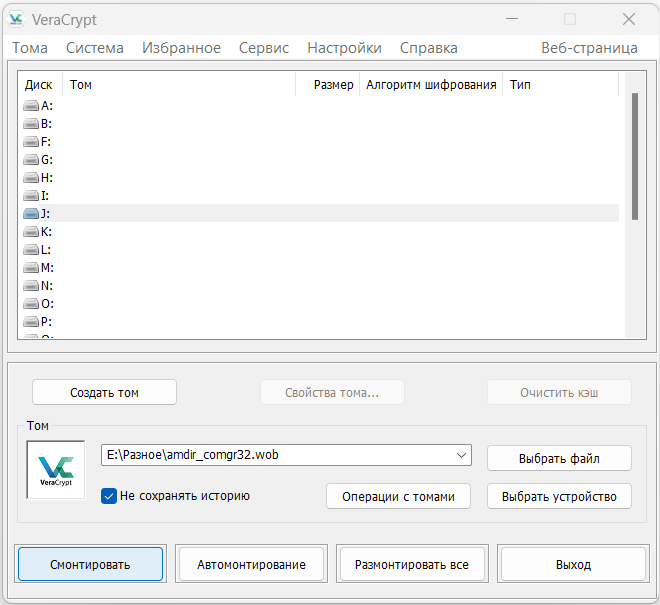This screenshot has width=660, height=605.
Task: Select the O: drive letter text
Action: 47,304
